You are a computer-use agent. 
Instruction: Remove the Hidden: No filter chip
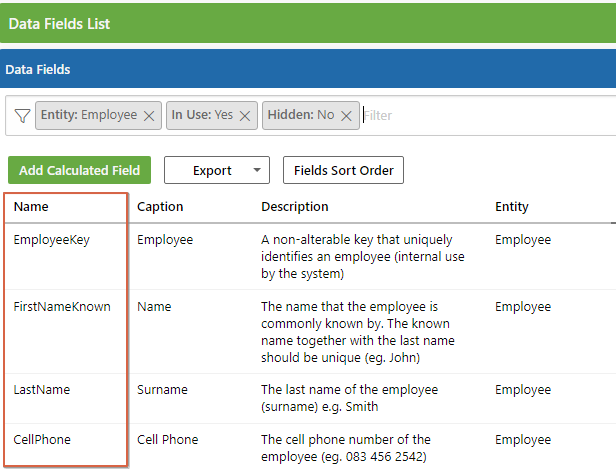pyautogui.click(x=346, y=116)
